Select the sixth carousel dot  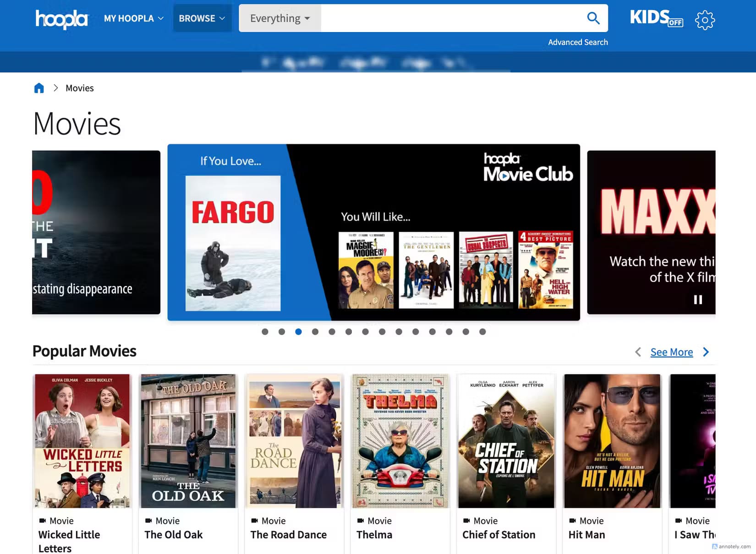349,331
